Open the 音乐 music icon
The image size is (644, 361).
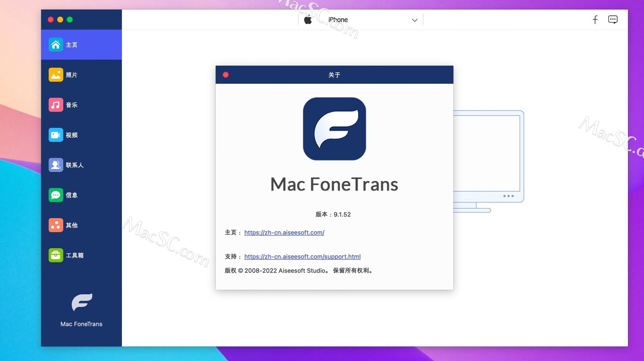[56, 105]
